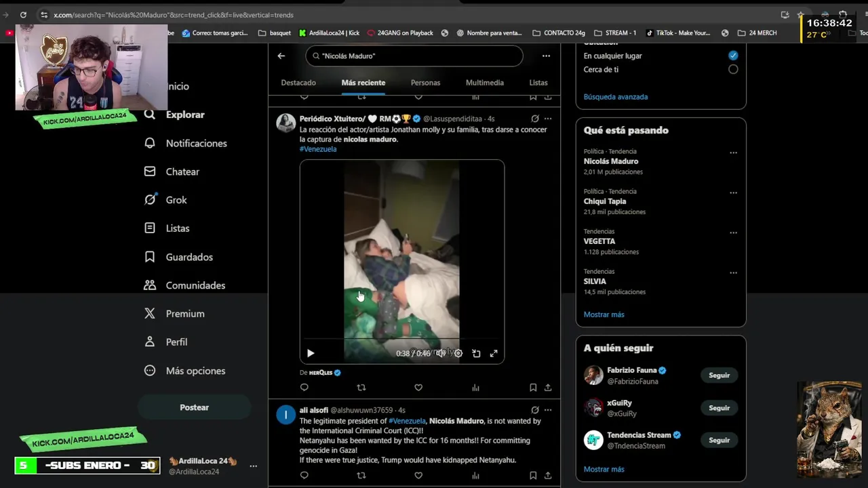Seek using the video progress bar

[x=402, y=338]
